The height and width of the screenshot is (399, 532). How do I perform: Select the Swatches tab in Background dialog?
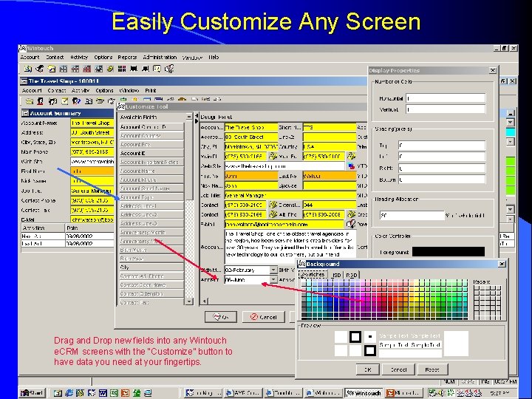click(x=313, y=274)
